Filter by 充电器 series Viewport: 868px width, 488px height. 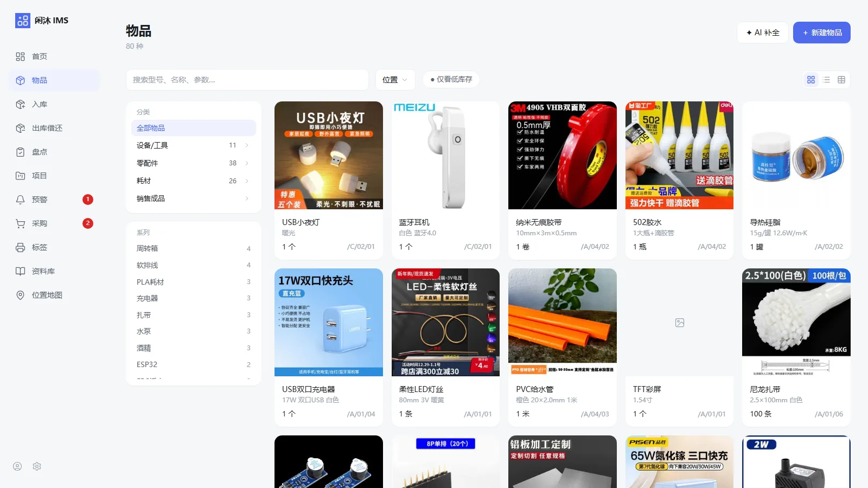[194, 298]
